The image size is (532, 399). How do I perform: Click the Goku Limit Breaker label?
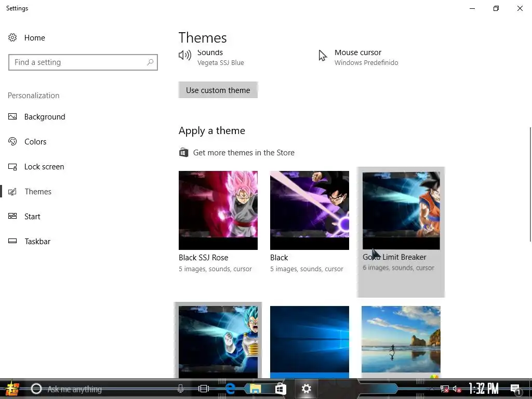coord(394,257)
